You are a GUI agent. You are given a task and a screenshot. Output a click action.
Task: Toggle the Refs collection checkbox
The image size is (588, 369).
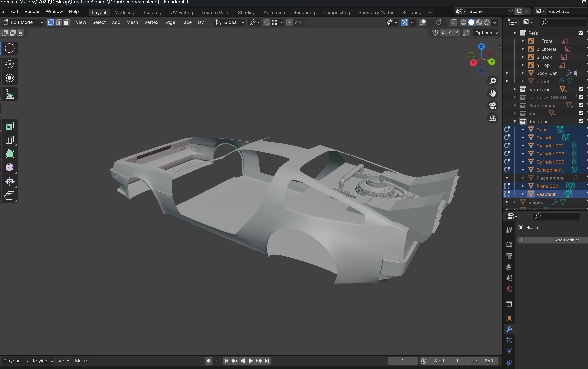(581, 33)
